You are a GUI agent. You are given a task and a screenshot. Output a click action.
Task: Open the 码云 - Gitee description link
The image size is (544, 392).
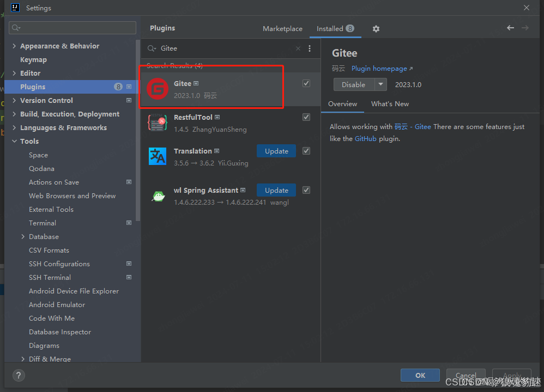pos(413,127)
